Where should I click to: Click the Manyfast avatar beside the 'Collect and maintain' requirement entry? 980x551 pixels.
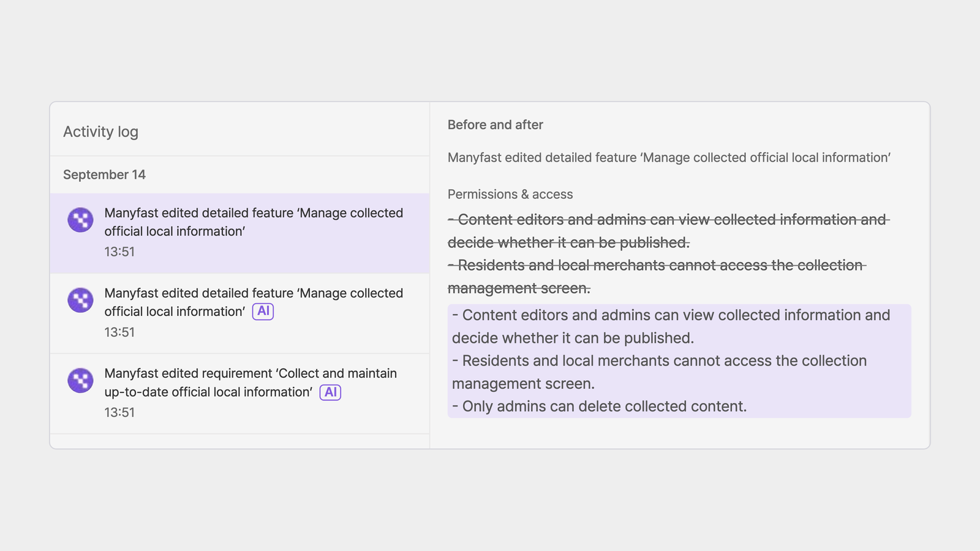[80, 380]
